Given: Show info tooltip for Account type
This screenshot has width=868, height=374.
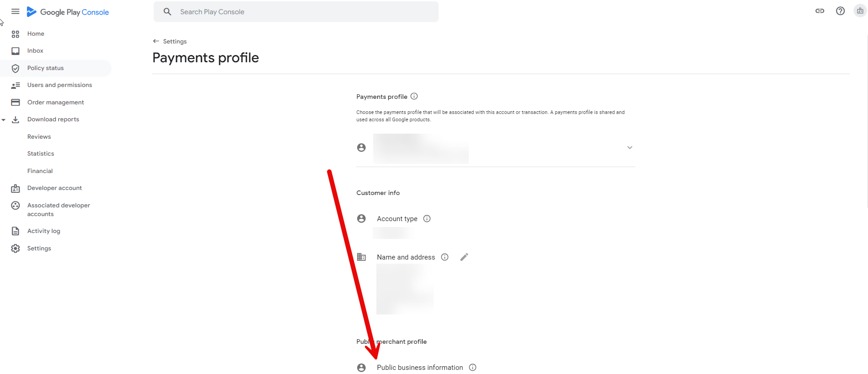Looking at the screenshot, I should (x=427, y=219).
